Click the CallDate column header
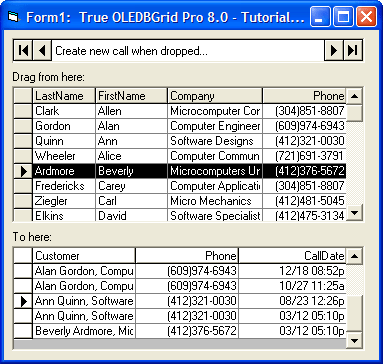The height and width of the screenshot is (364, 383). pos(292,256)
